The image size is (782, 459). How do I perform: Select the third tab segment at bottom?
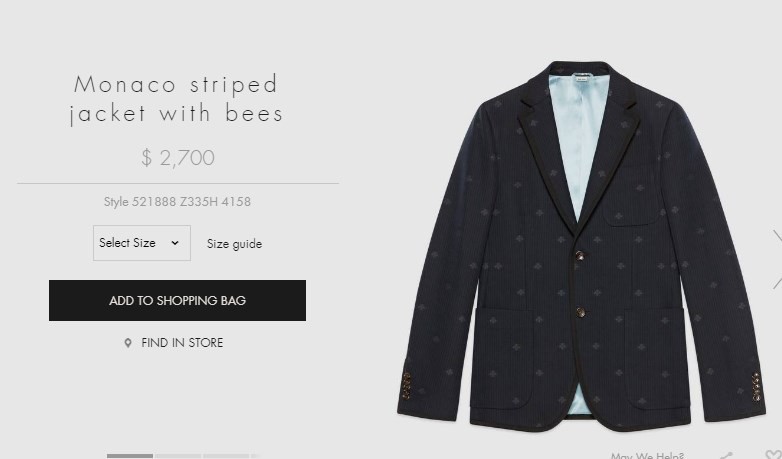tap(226, 456)
